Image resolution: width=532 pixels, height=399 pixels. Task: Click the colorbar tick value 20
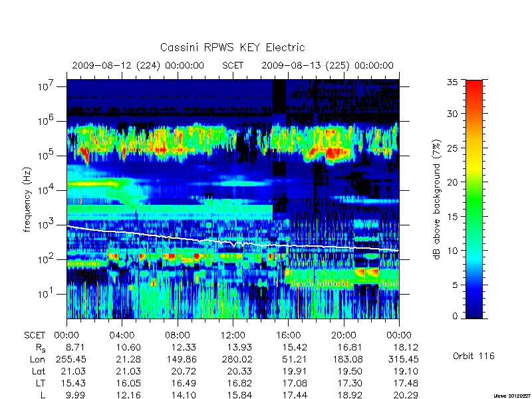click(453, 182)
